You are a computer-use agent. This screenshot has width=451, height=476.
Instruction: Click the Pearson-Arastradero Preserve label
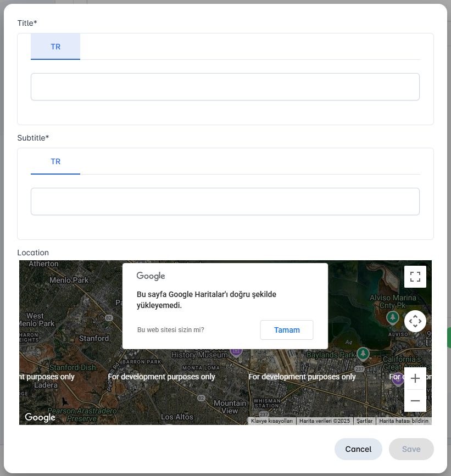(x=82, y=415)
